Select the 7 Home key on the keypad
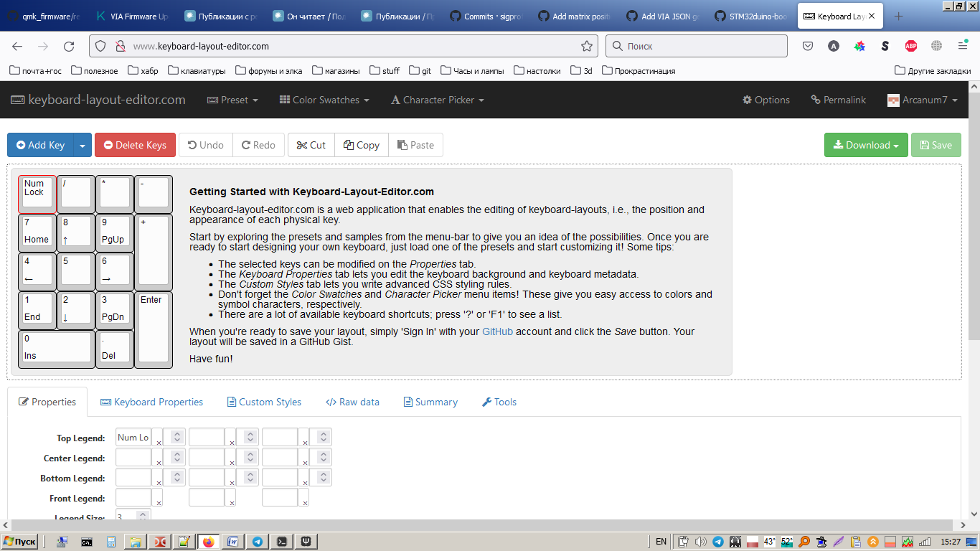 click(x=37, y=233)
